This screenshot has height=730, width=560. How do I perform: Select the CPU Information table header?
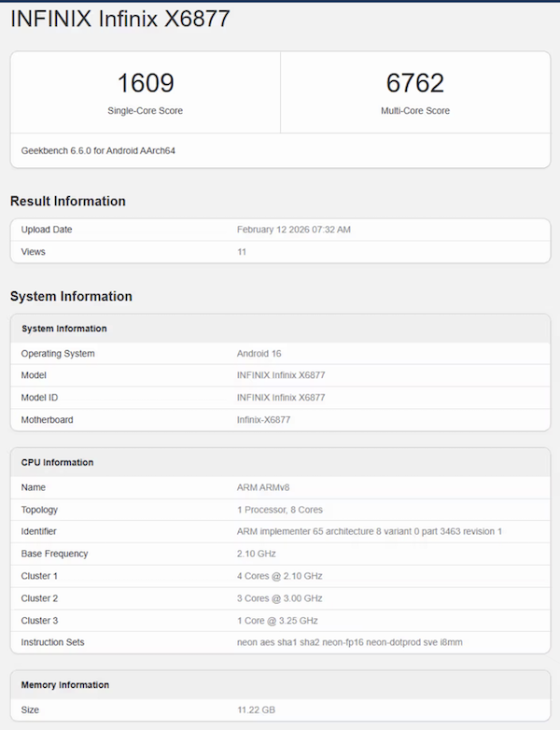point(57,463)
